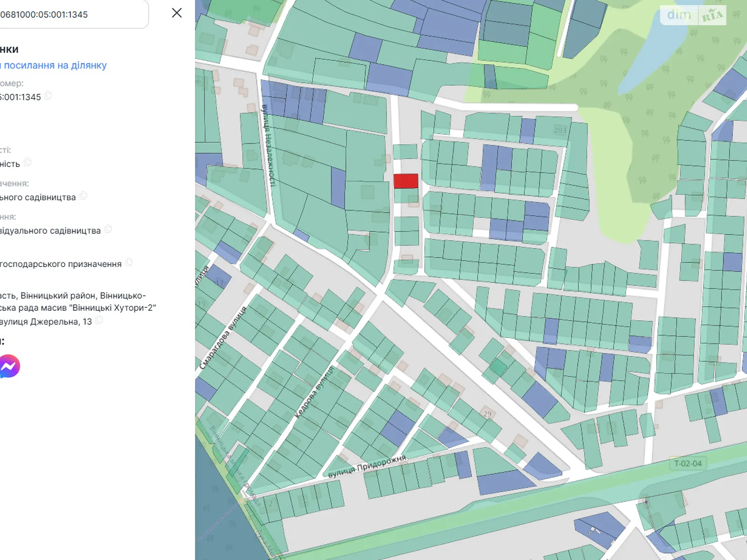Copy the address вулиця Джерельна, 13
The width and height of the screenshot is (747, 560).
tap(99, 321)
